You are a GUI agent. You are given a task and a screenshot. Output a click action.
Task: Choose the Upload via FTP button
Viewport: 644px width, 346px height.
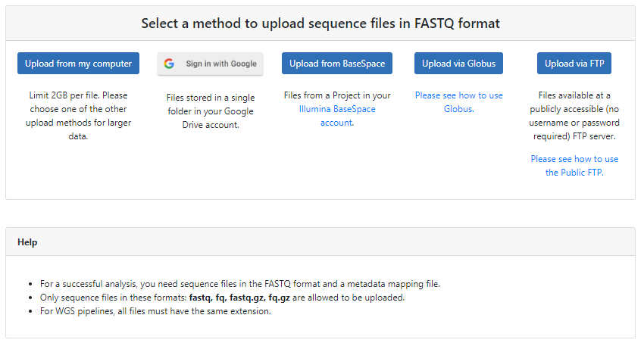click(574, 63)
